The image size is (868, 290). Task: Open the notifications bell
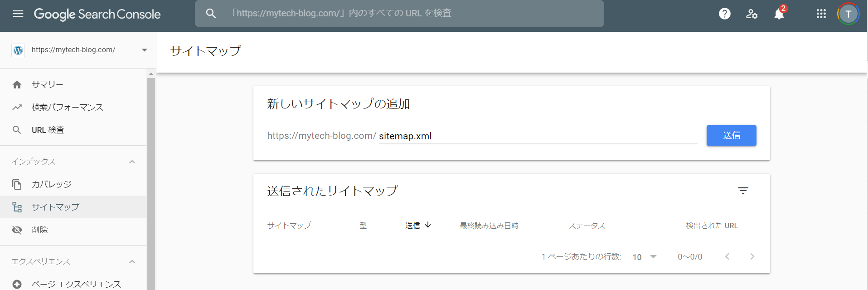click(x=779, y=14)
